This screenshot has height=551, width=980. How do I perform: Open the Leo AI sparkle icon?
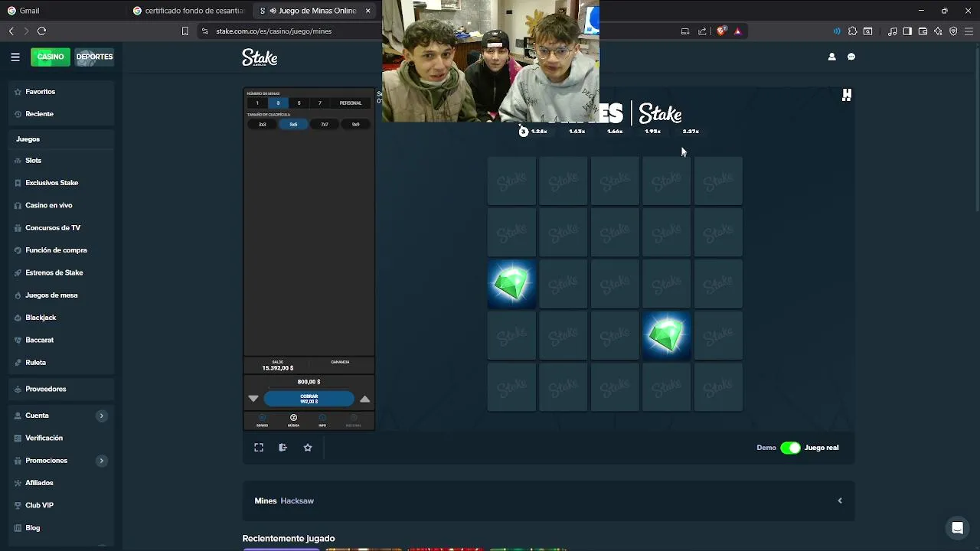click(x=938, y=31)
